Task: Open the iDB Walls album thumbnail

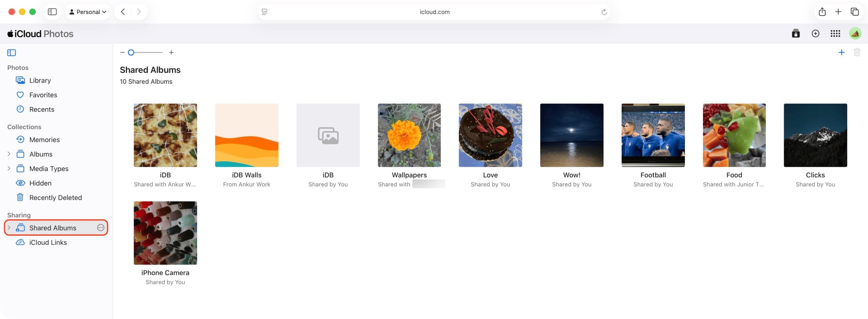Action: pyautogui.click(x=247, y=135)
